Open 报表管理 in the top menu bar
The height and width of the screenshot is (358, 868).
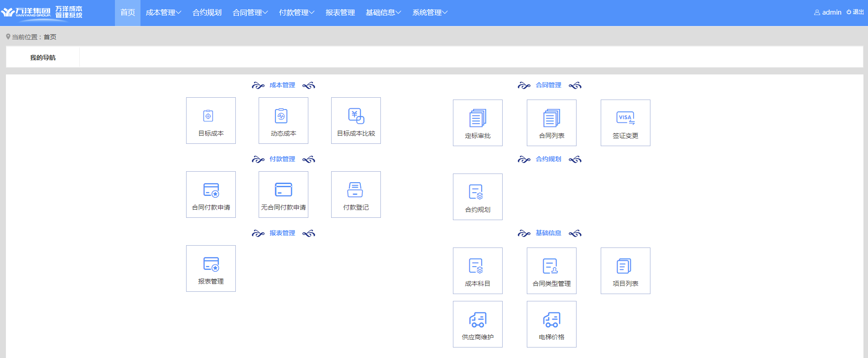click(340, 13)
